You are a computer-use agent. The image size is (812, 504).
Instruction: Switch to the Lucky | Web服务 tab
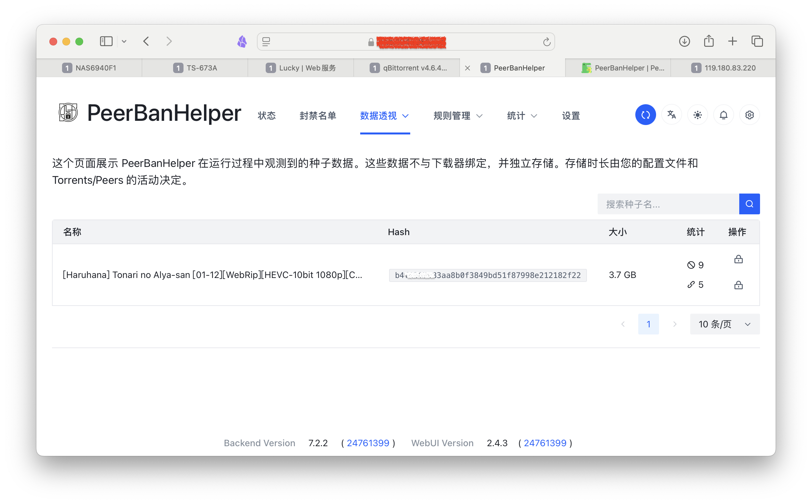301,68
